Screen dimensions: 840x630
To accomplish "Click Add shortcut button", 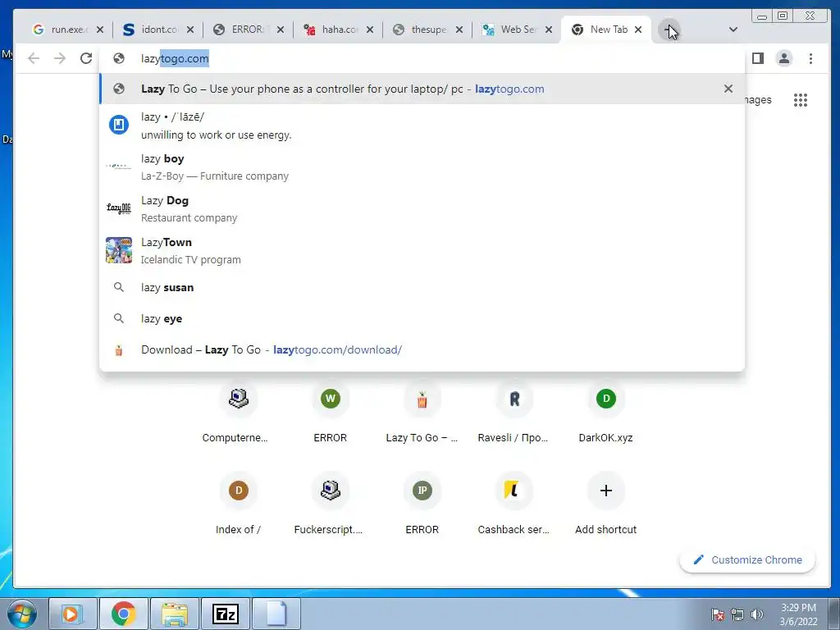I will pyautogui.click(x=606, y=504).
